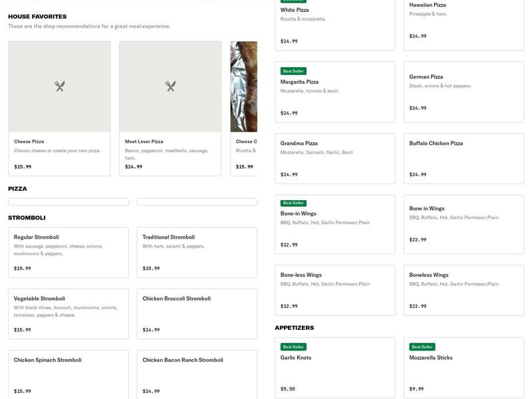
Task: Click the Best Seller badge above Bone-in Wings
Action: click(293, 203)
